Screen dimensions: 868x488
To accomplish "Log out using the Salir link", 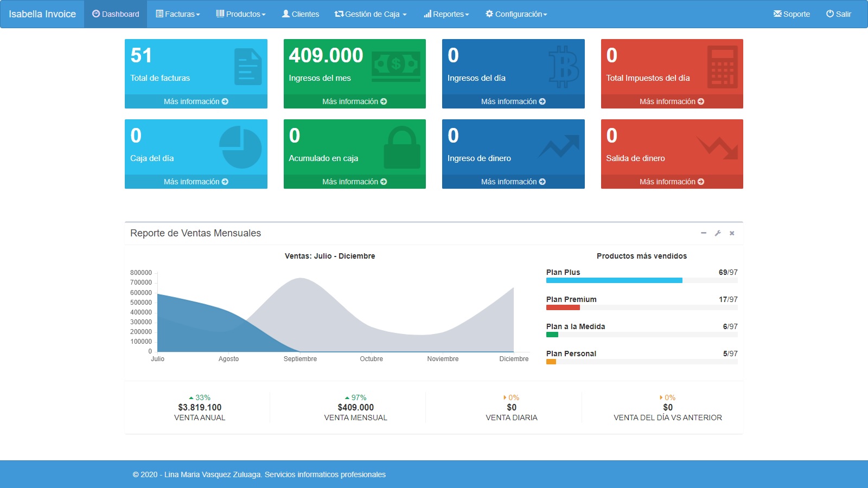I will point(839,14).
